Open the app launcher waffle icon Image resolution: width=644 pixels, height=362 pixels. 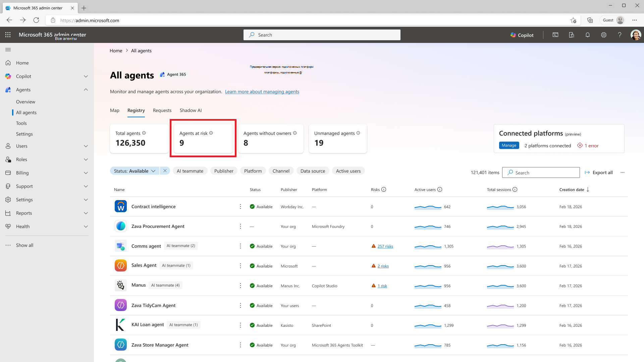click(x=8, y=35)
